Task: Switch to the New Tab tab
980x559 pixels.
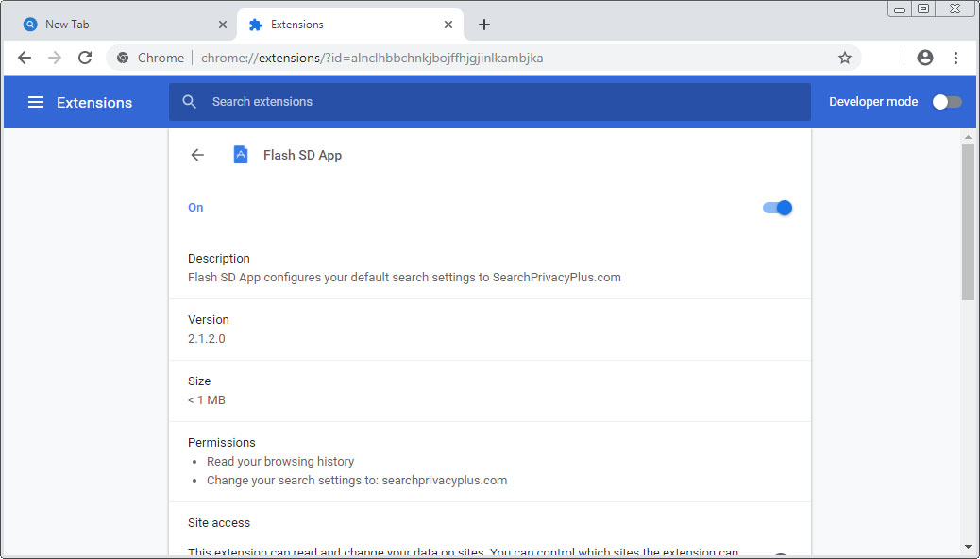Action: 113,24
